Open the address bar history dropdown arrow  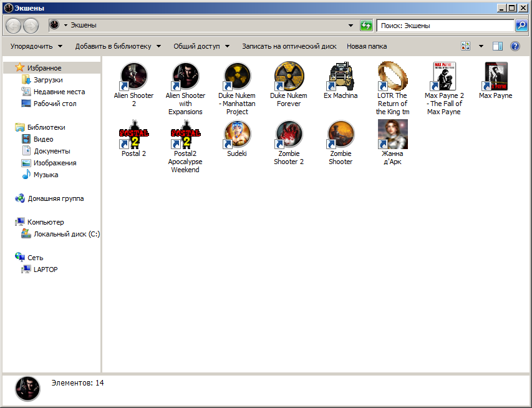(351, 26)
